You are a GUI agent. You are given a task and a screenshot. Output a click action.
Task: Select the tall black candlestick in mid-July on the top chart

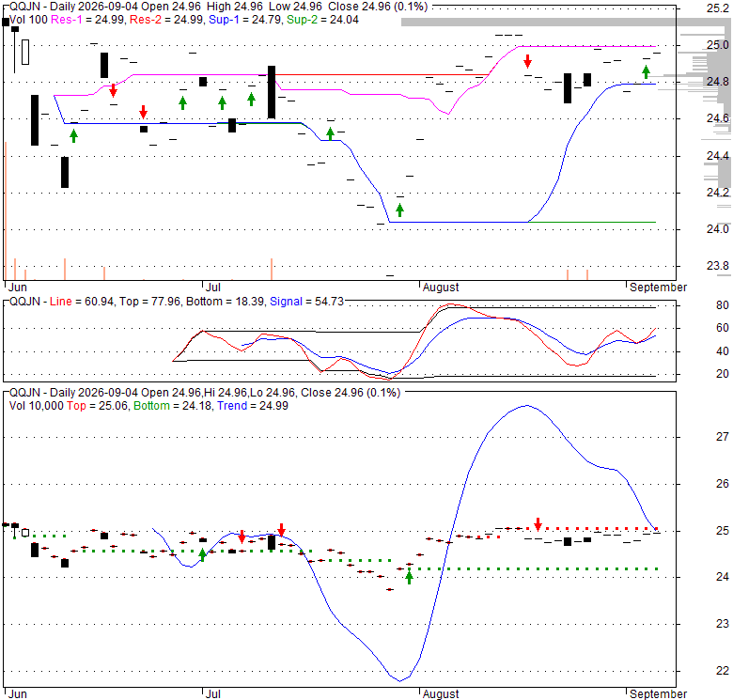point(272,92)
